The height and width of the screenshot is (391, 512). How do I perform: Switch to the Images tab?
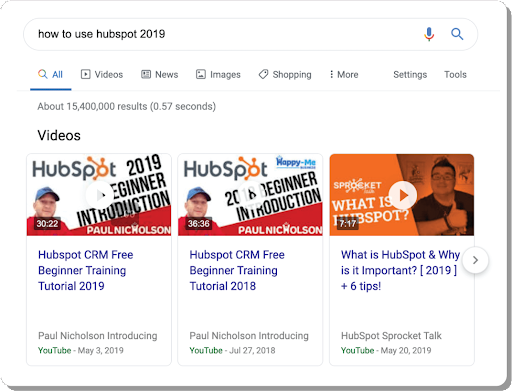point(218,74)
